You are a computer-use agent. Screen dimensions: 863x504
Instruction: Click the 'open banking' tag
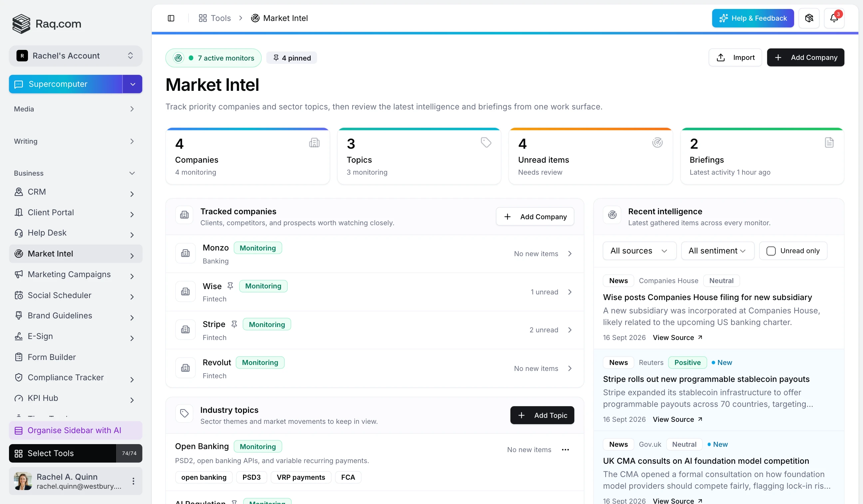coord(204,477)
